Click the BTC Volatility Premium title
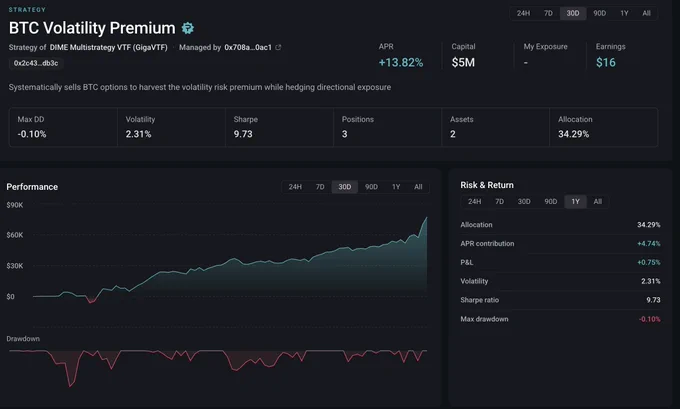This screenshot has width=680, height=409. (92, 28)
